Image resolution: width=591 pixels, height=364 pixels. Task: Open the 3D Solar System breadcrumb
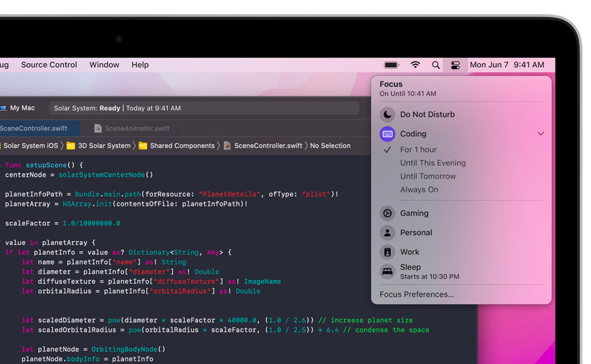click(x=104, y=146)
